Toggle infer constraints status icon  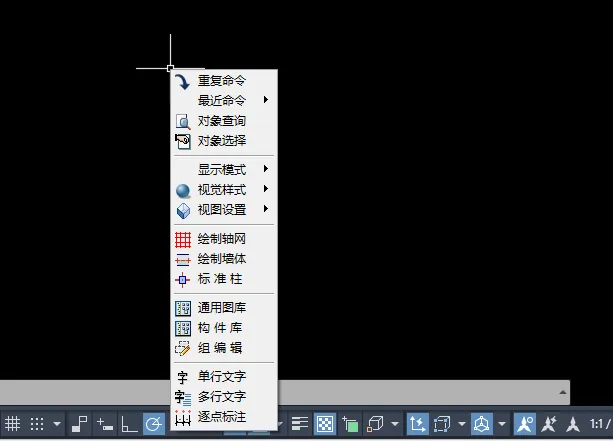[x=80, y=424]
